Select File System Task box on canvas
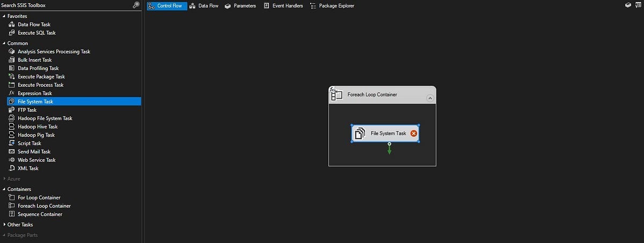644x243 pixels. pyautogui.click(x=385, y=133)
